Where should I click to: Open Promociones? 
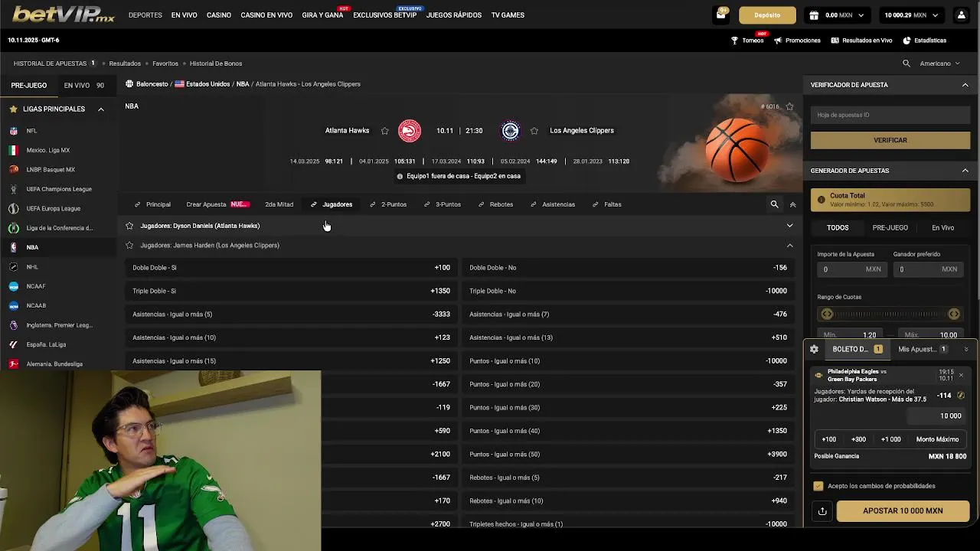tap(797, 41)
